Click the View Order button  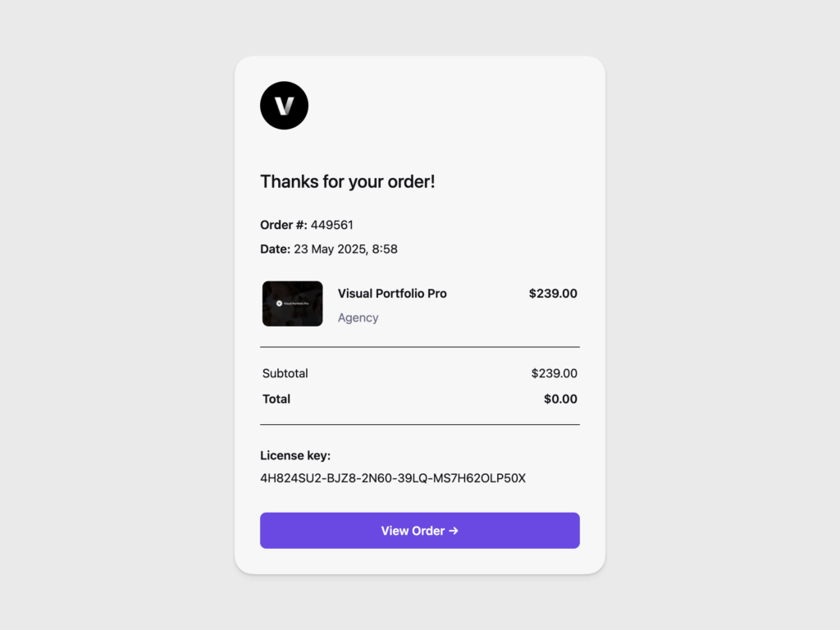pos(419,531)
